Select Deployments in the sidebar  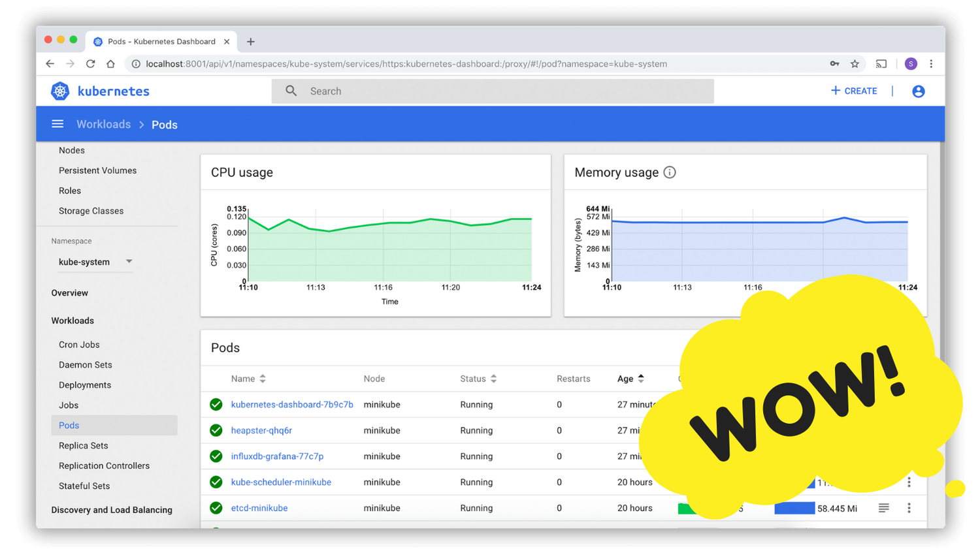tap(85, 385)
